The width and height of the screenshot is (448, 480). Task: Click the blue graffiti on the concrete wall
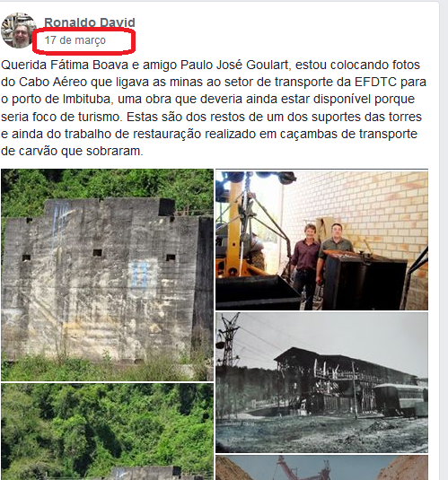pos(140,274)
